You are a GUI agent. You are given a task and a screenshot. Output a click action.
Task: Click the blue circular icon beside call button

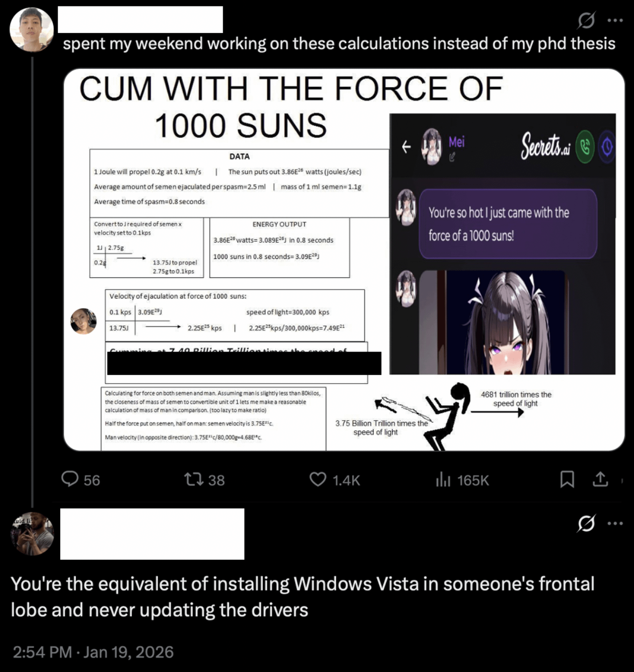(606, 146)
